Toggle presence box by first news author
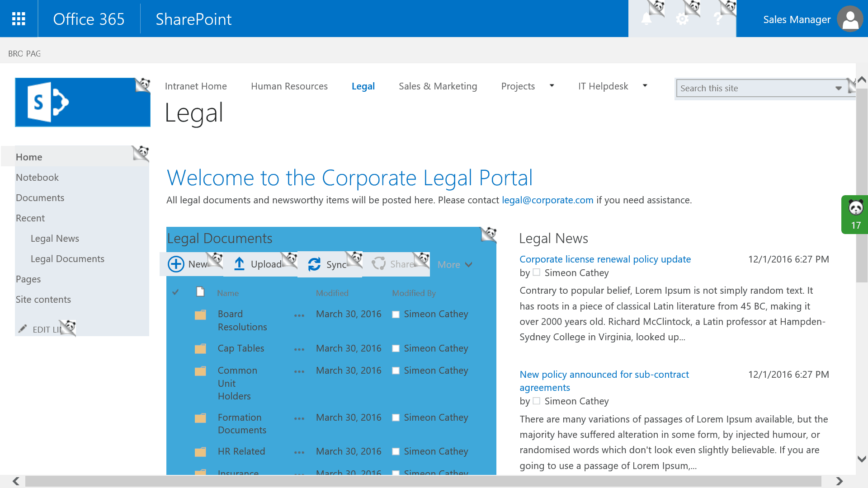The width and height of the screenshot is (868, 488). point(537,272)
